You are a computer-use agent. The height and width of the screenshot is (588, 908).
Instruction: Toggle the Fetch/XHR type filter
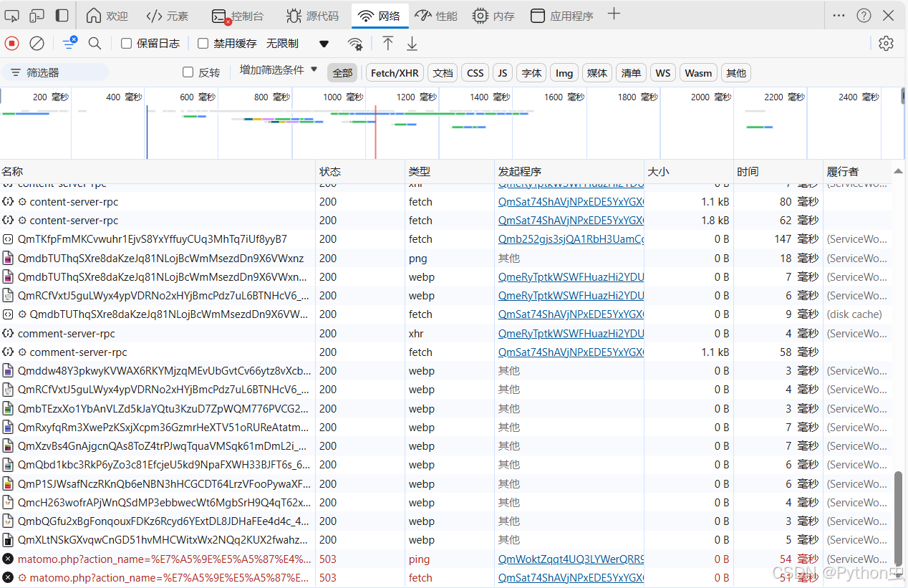click(x=395, y=73)
